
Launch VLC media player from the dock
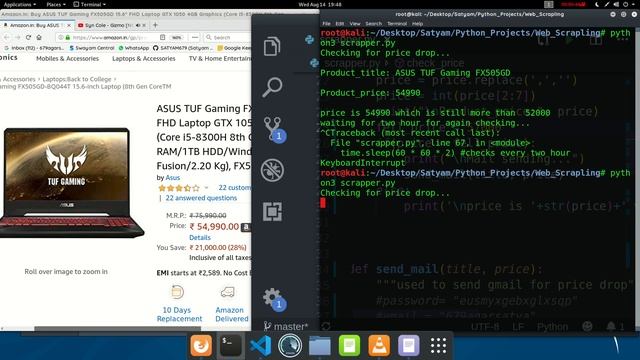[x=379, y=346]
